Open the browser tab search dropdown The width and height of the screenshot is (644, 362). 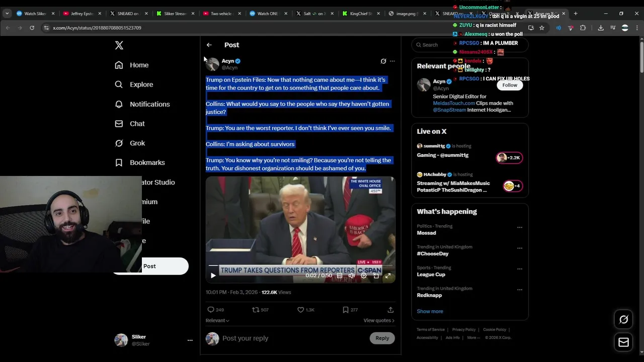(7, 14)
